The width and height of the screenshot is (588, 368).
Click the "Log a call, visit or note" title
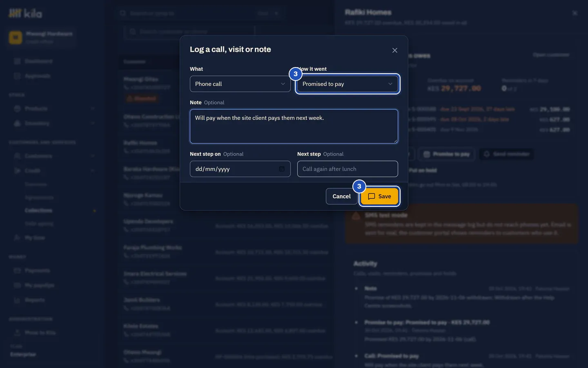[x=230, y=49]
